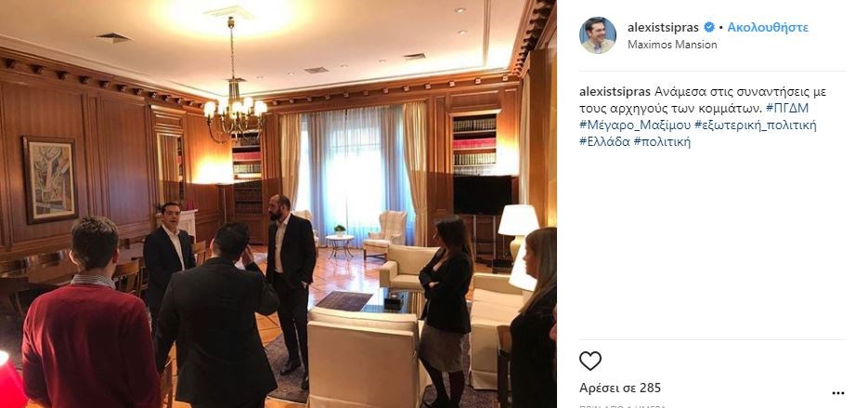This screenshot has height=408, width=868.
Task: Open the #Μέγαρο_Μαξίμου hashtag
Action: pos(635,125)
